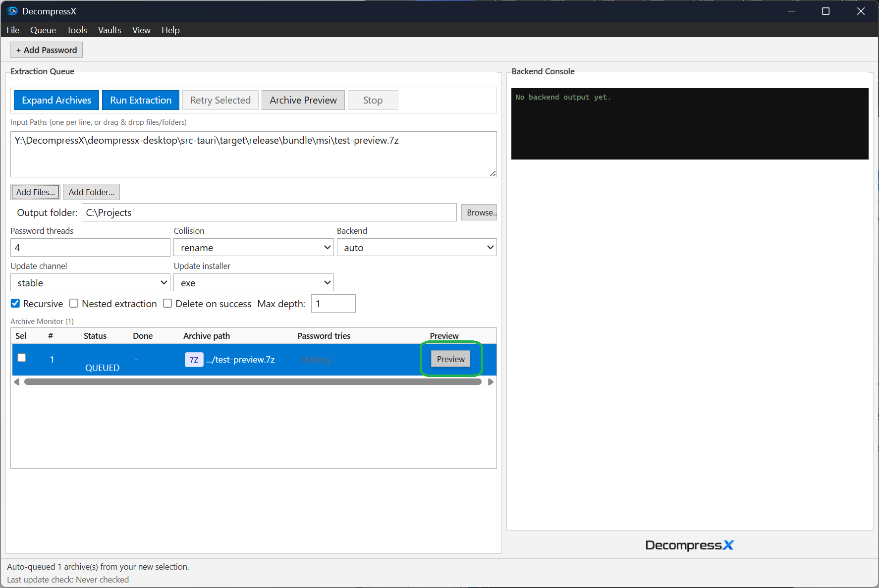Image resolution: width=879 pixels, height=588 pixels.
Task: Click the + Add Password button
Action: (x=46, y=50)
